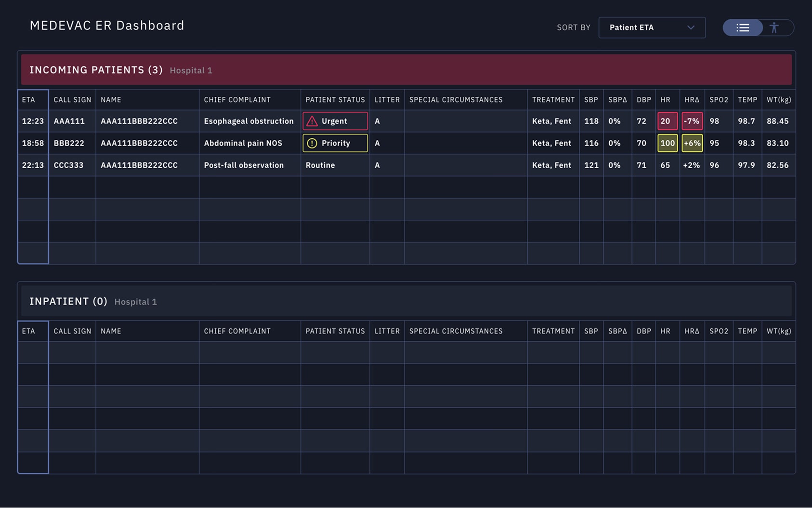
Task: Click the yellow HR delta +6% cell
Action: tap(692, 143)
